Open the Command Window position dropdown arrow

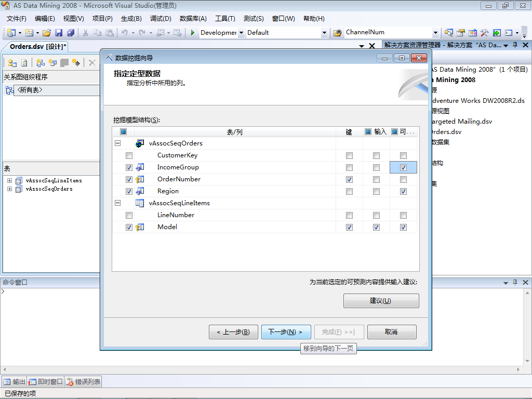506,283
